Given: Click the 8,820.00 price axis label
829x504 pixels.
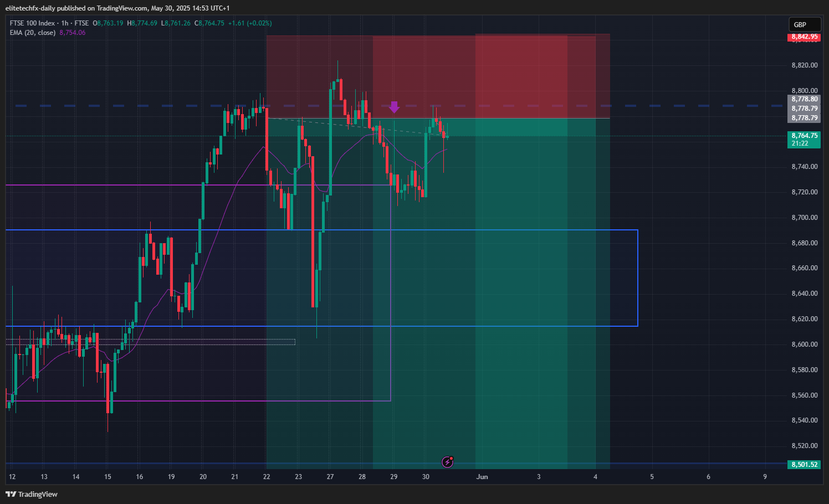Looking at the screenshot, I should pos(804,65).
